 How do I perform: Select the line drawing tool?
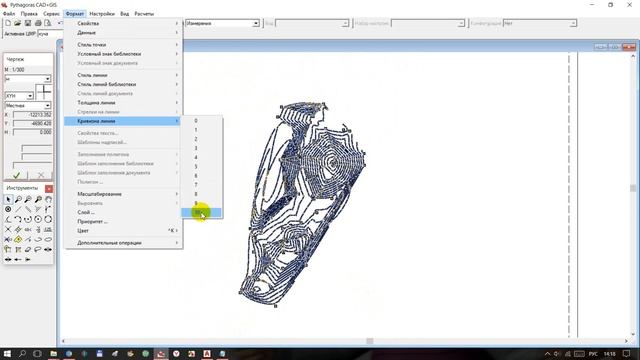pos(18,209)
